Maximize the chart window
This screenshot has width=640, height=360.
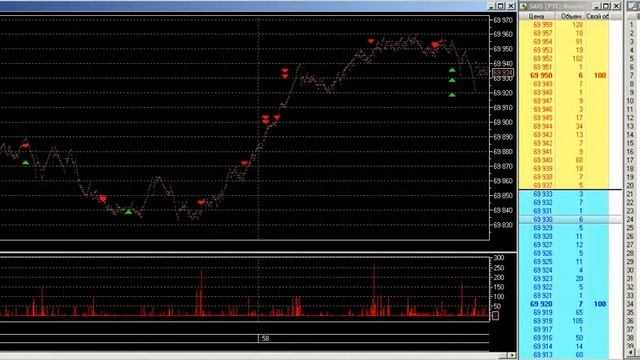pos(501,6)
